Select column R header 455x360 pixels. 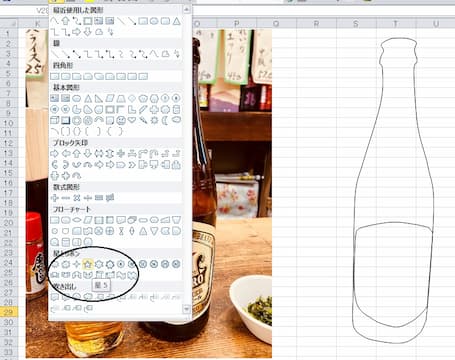pyautogui.click(x=316, y=24)
